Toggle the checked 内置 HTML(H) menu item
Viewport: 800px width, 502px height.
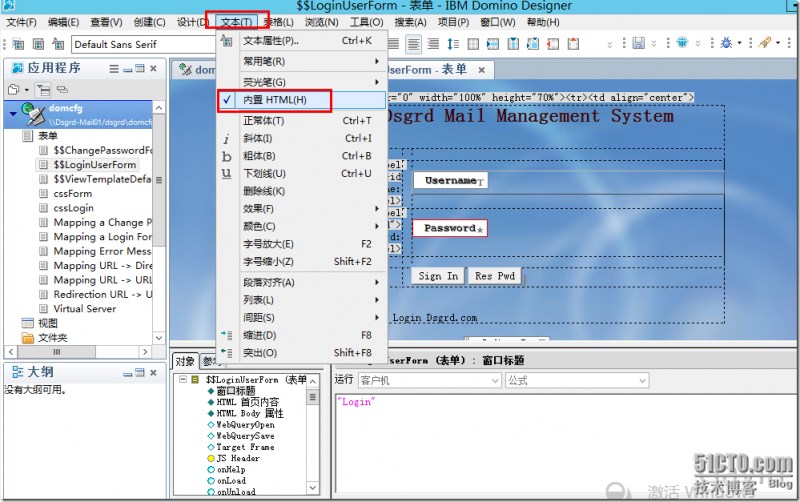[302, 100]
